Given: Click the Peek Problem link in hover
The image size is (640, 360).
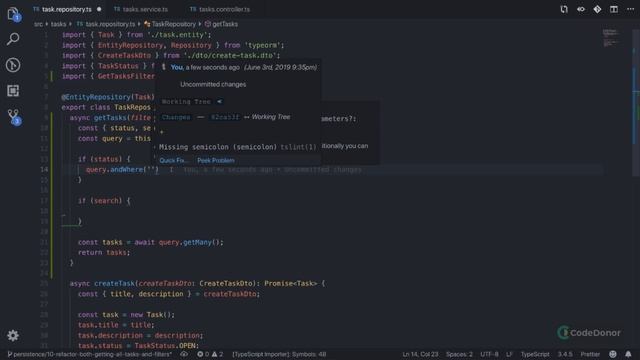Looking at the screenshot, I should [x=216, y=160].
